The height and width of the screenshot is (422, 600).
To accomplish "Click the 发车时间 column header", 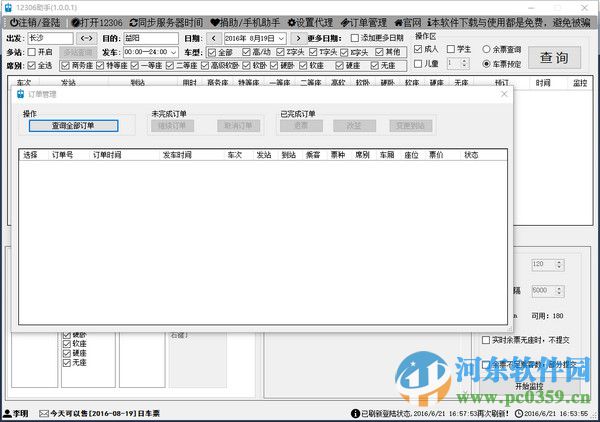I will click(x=177, y=155).
